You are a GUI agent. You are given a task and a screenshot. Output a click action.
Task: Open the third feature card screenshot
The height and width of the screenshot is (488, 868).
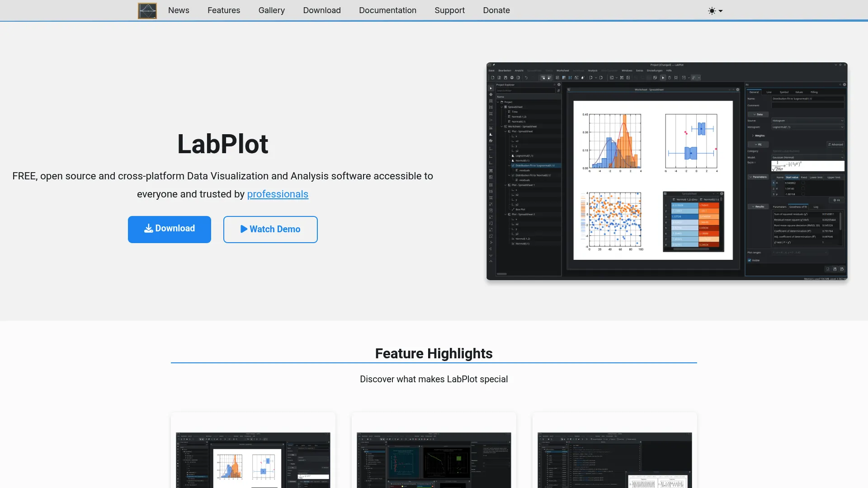(615, 460)
